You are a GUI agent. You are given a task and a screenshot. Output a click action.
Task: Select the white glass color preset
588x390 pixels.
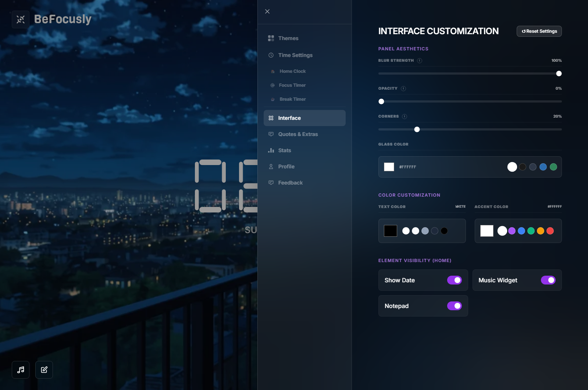(512, 167)
